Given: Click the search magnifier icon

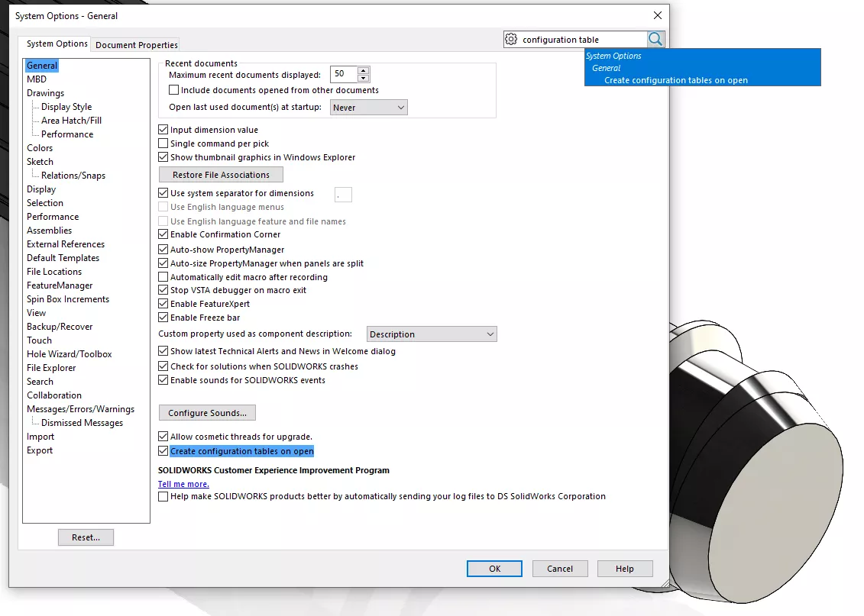Looking at the screenshot, I should [x=655, y=40].
